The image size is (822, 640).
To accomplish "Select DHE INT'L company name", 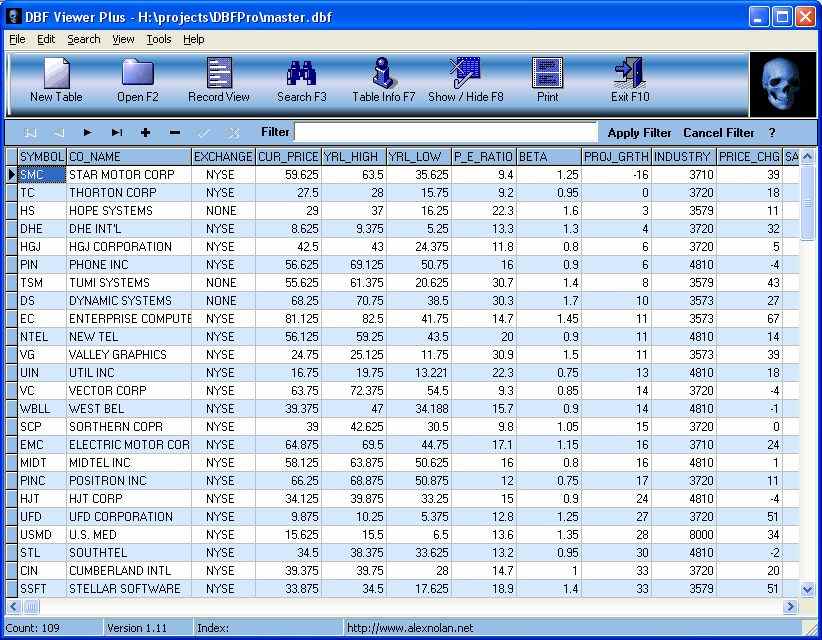I will (129, 229).
